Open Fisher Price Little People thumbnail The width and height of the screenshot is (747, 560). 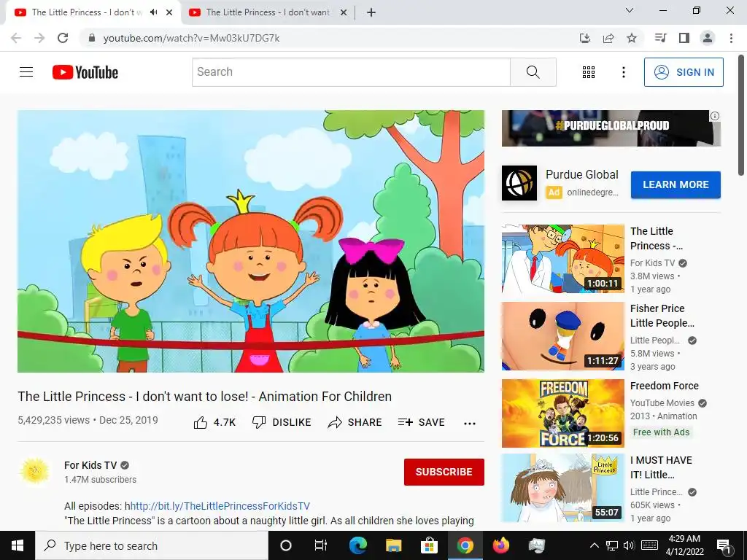(562, 335)
